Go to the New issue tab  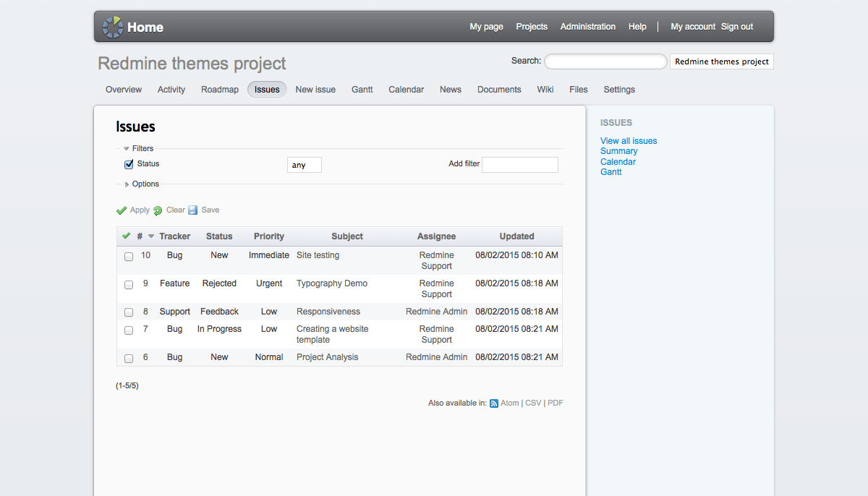pyautogui.click(x=315, y=90)
